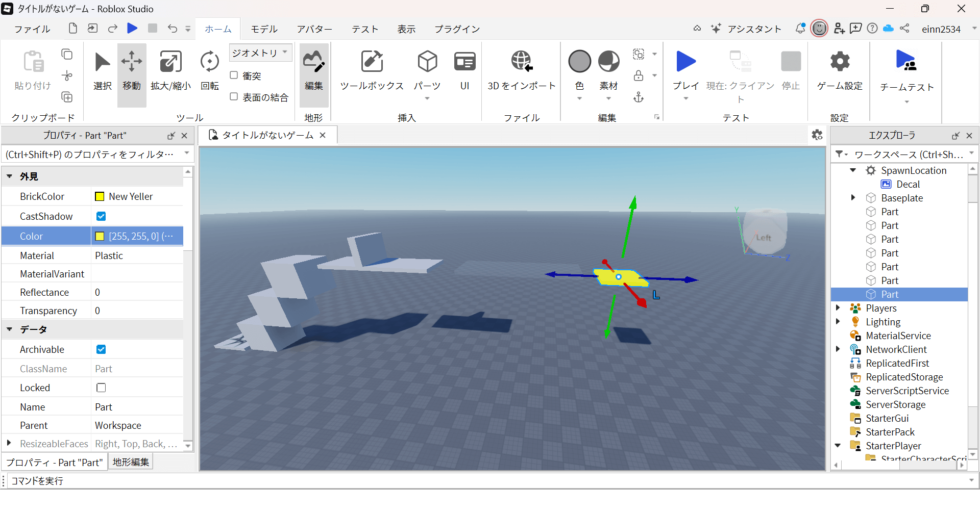Switch to the テスト (Test) tab
The image size is (980, 514).
(365, 29)
